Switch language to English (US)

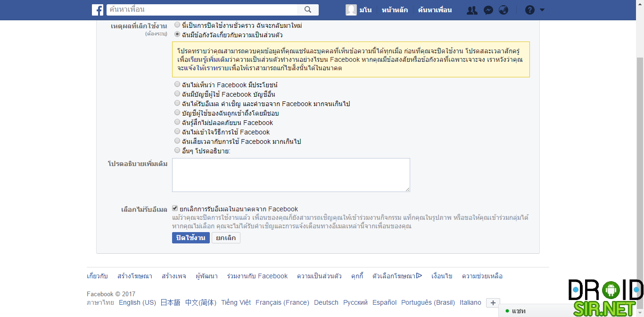pos(137,302)
